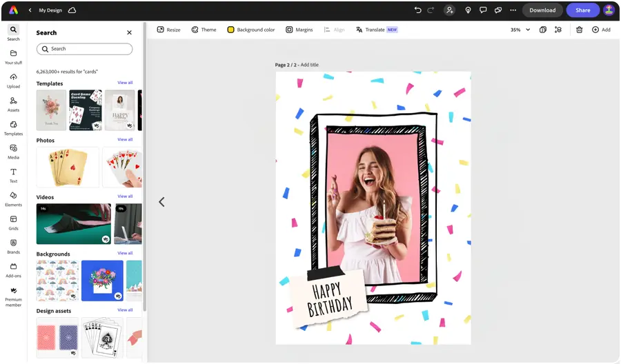Viewport: 621px width, 364px height.
Task: Select the Text tool in the sidebar
Action: click(14, 175)
